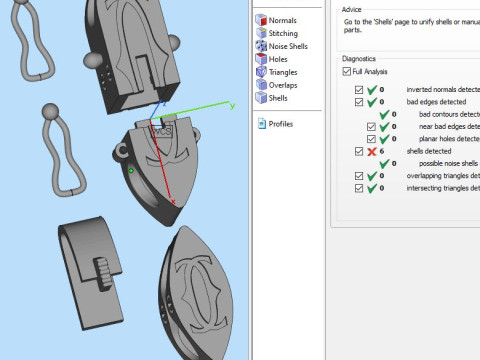Select the Triangles label
Screen dimensions: 480x360
pyautogui.click(x=283, y=72)
